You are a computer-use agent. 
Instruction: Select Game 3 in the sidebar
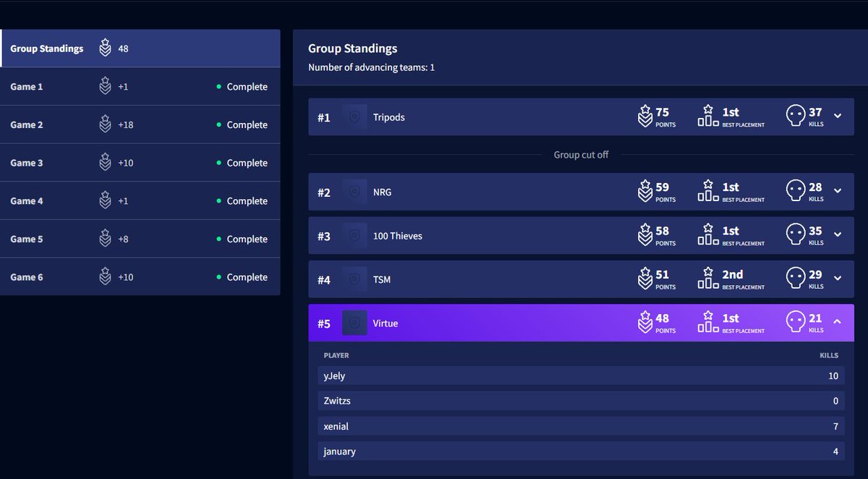click(140, 163)
